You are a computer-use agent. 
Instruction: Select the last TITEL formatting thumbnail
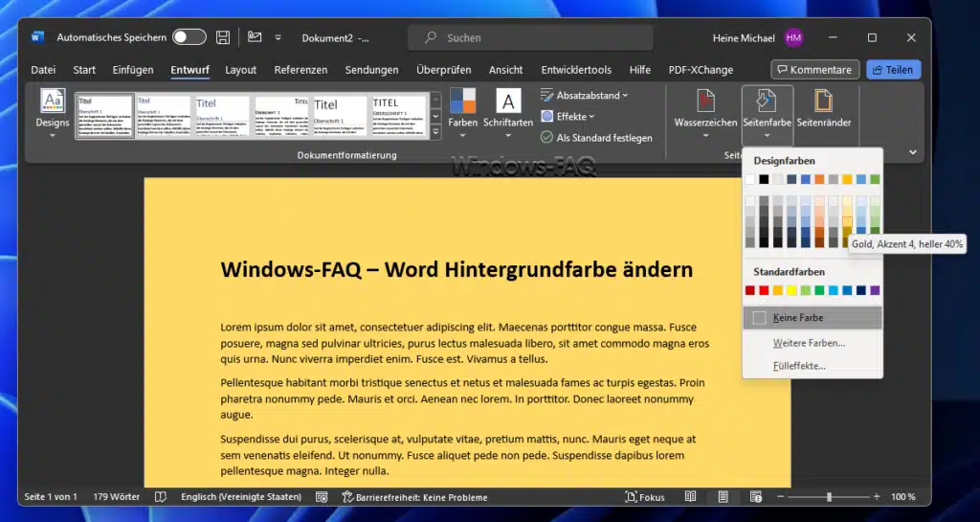pyautogui.click(x=400, y=116)
